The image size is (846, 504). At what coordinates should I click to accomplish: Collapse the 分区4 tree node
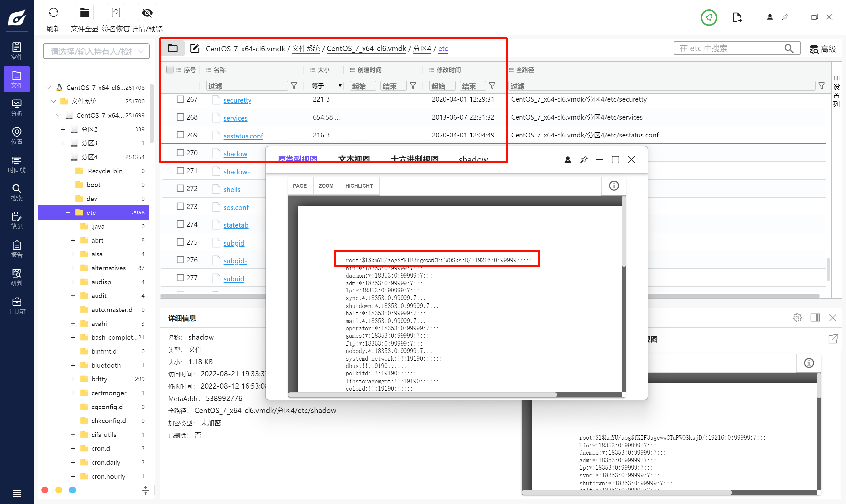[x=63, y=157]
